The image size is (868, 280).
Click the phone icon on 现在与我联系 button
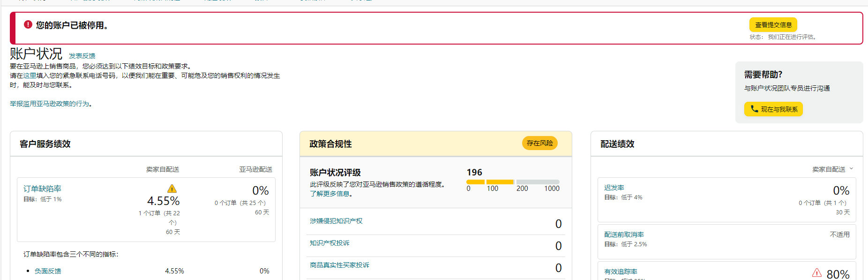754,109
